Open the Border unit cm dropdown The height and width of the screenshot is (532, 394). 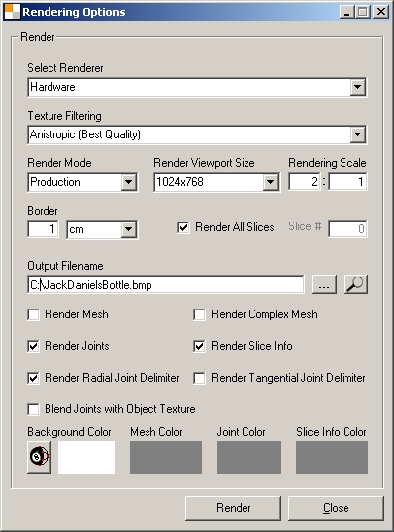(129, 229)
